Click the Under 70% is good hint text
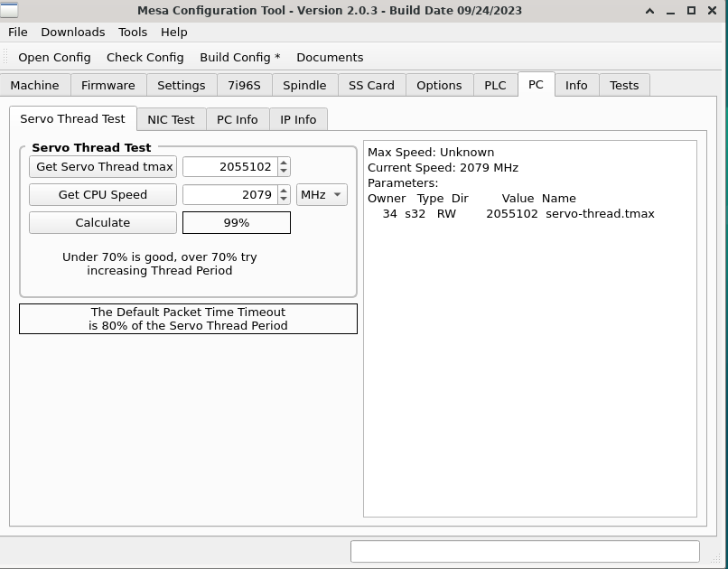The image size is (728, 569). click(160, 264)
